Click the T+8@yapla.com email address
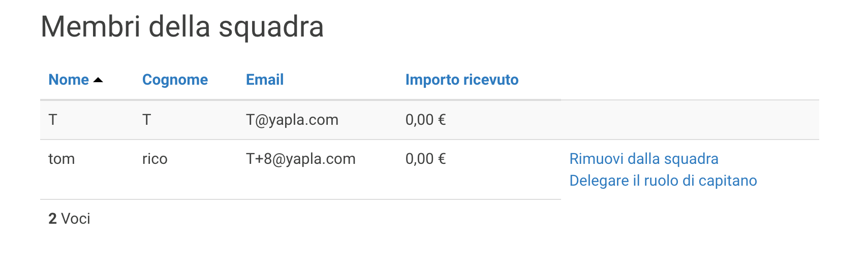The height and width of the screenshot is (278, 868). point(300,159)
